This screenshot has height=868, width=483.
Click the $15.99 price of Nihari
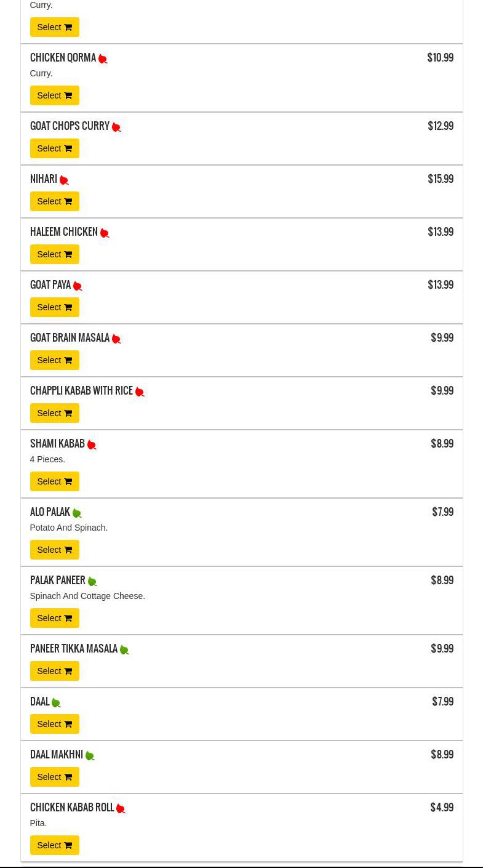click(x=441, y=179)
